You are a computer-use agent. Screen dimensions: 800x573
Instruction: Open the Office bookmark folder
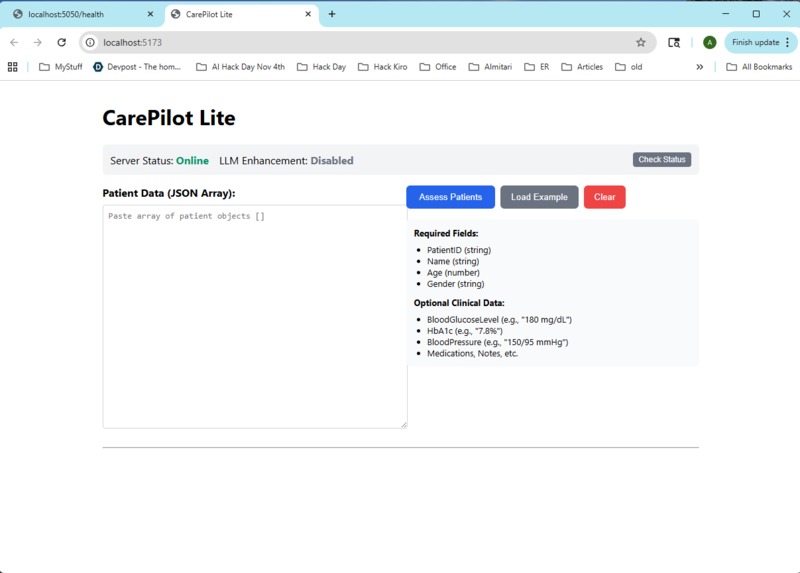tap(438, 67)
